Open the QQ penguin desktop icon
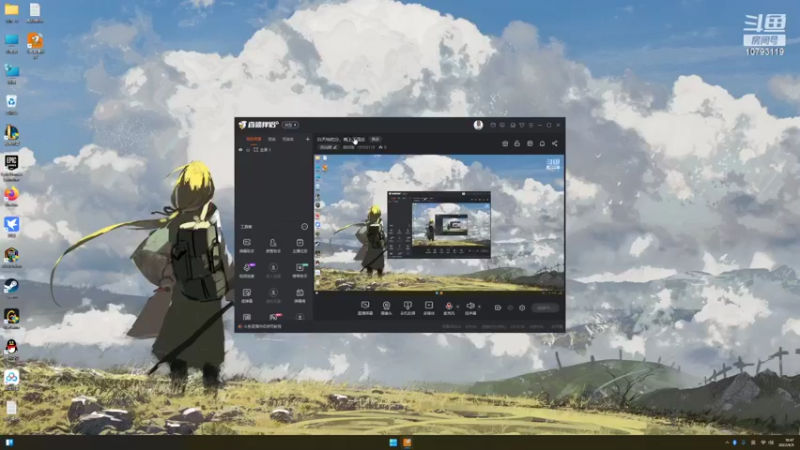Viewport: 800px width, 450px height. pos(11,349)
